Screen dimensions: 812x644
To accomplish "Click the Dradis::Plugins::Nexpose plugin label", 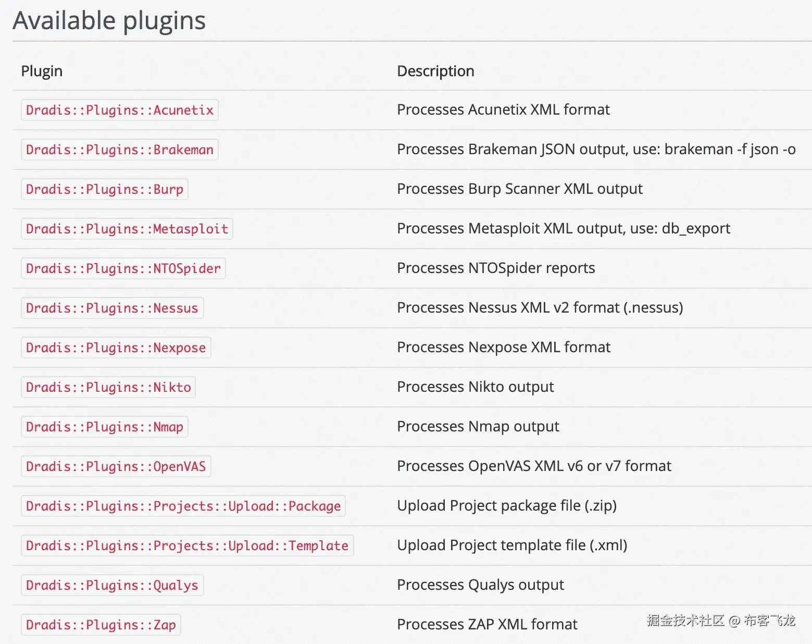I will click(116, 348).
